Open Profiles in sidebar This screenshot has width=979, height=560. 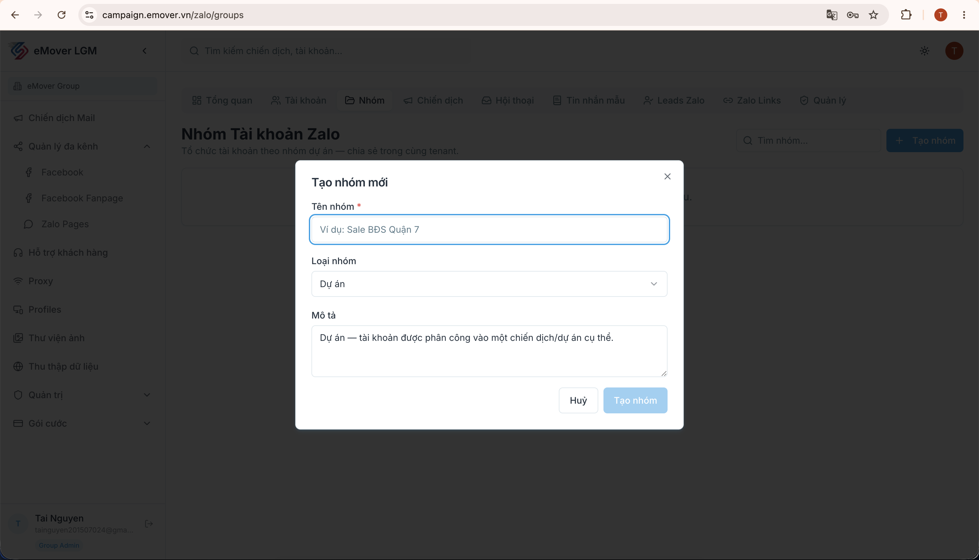[x=83, y=309]
